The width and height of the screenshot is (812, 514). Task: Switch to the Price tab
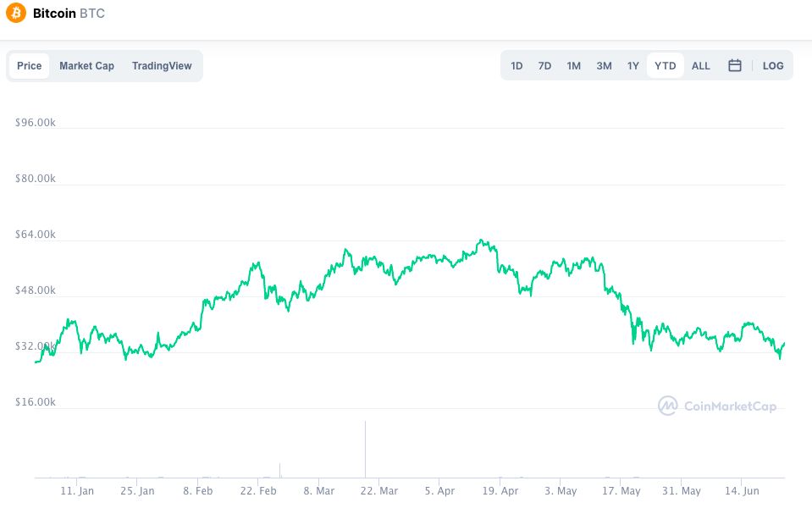[29, 66]
